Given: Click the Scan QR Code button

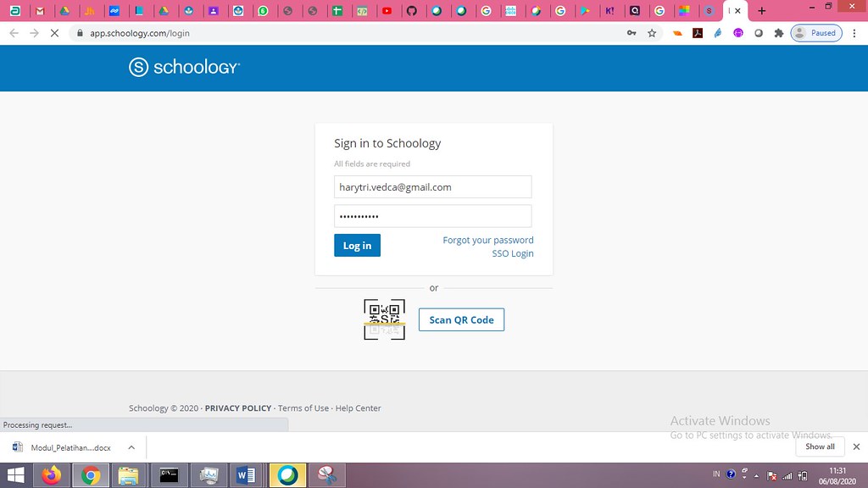Looking at the screenshot, I should 461,319.
